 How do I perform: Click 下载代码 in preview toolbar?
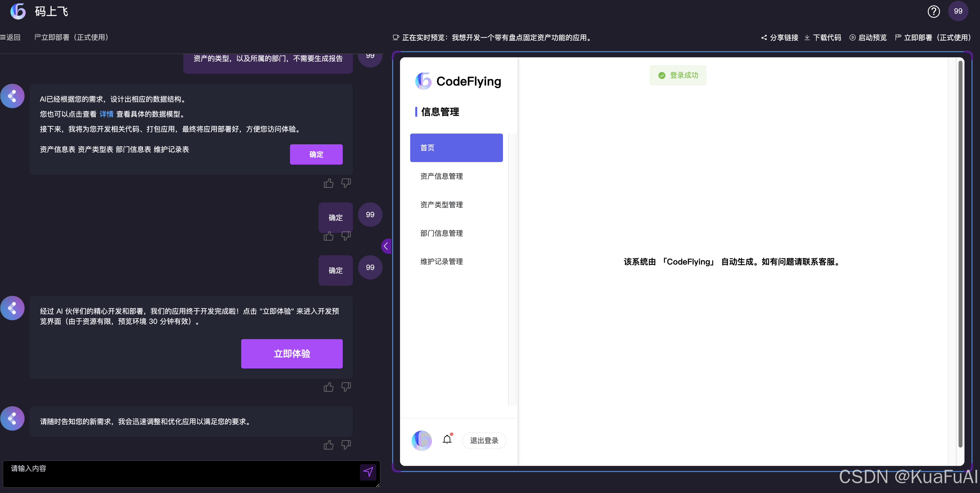coord(823,38)
